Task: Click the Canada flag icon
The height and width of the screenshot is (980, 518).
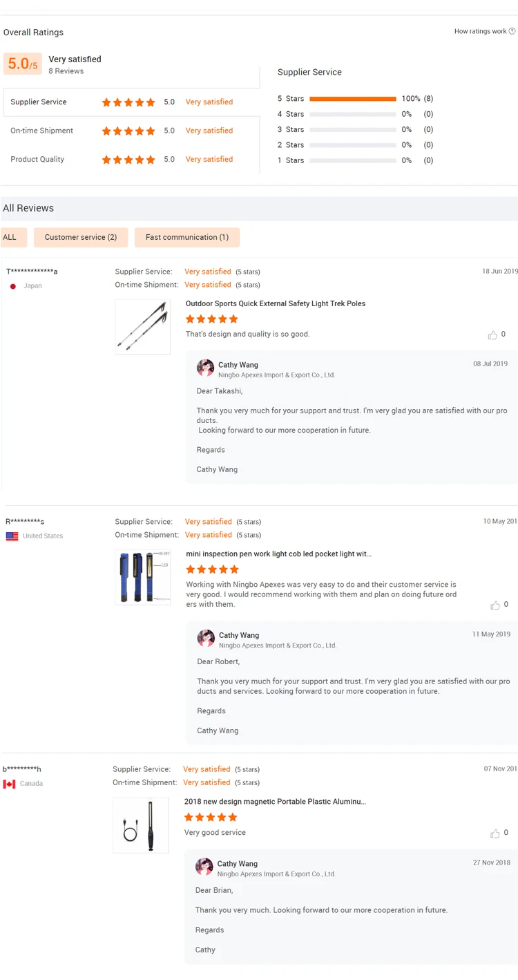Action: pyautogui.click(x=9, y=784)
